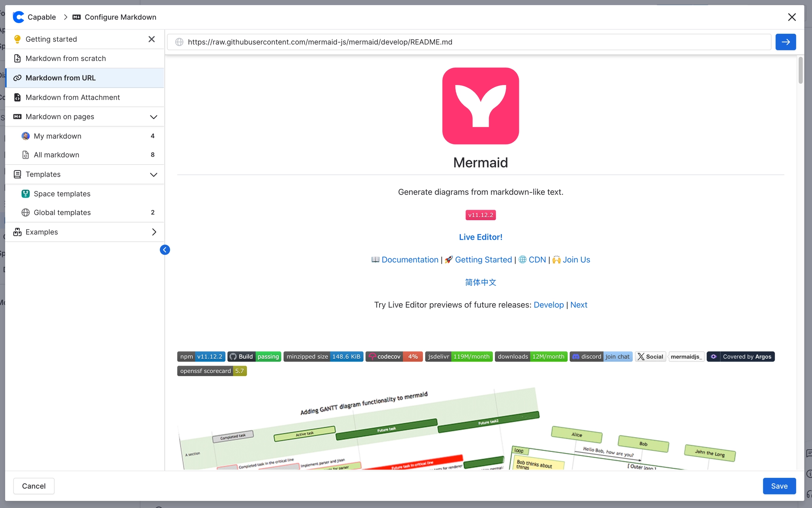Screen dimensions: 812x508
Task: Click the globe icon in the URL bar
Action: pyautogui.click(x=179, y=42)
